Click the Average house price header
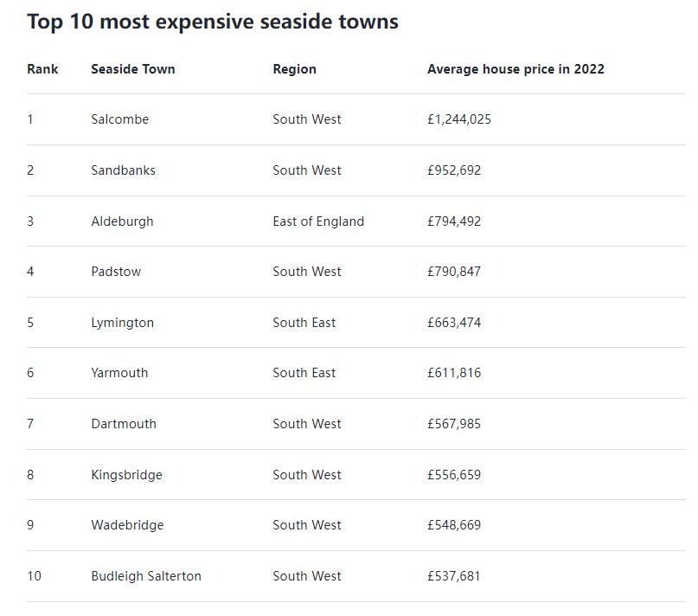 click(x=515, y=69)
